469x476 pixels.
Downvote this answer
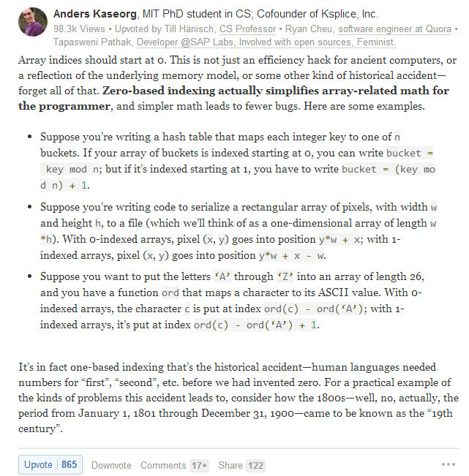(x=111, y=465)
